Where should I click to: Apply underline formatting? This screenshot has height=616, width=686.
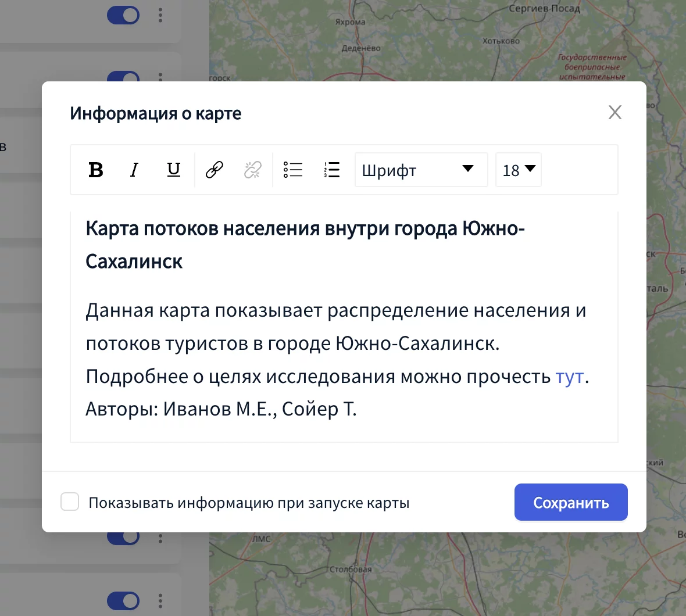pyautogui.click(x=173, y=170)
